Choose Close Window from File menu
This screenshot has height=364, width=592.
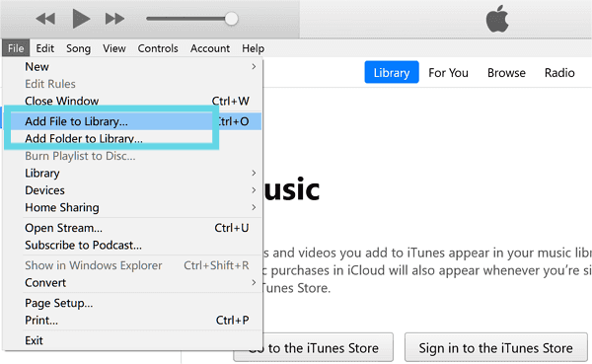pyautogui.click(x=132, y=101)
